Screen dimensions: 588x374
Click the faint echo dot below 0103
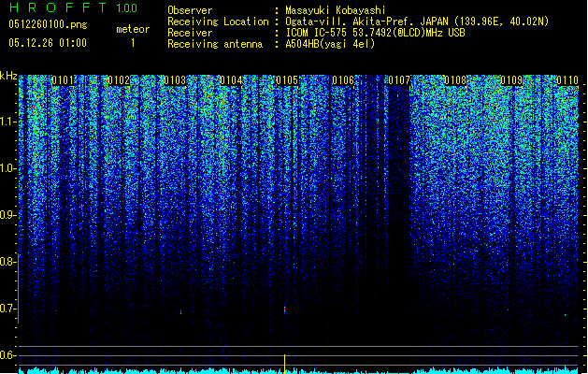(180, 312)
